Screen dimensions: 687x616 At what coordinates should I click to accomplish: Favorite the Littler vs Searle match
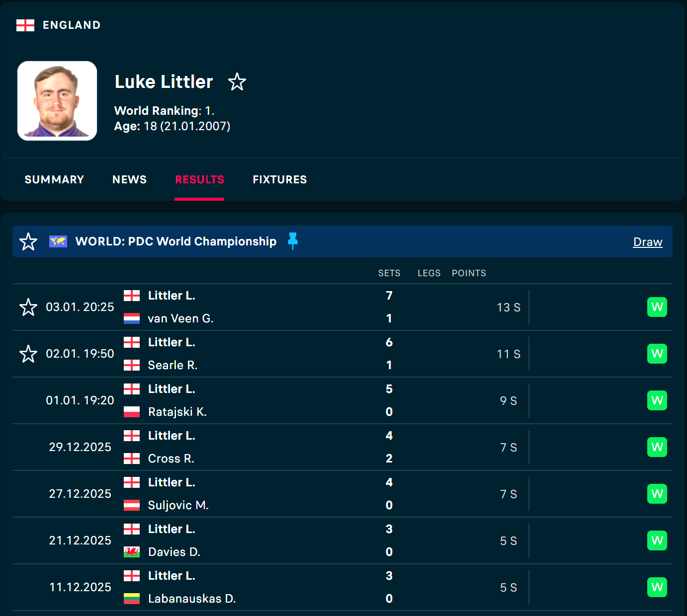point(28,354)
